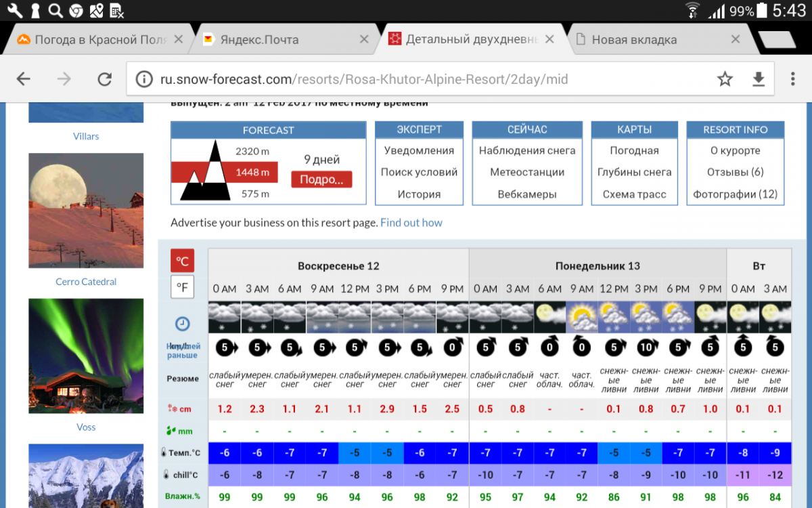Open Погодная maps link

[634, 150]
